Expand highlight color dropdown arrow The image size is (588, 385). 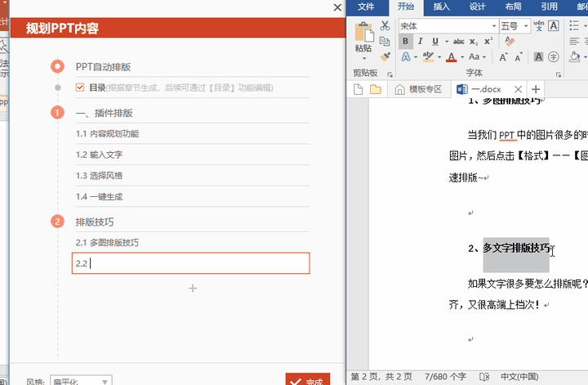439,57
